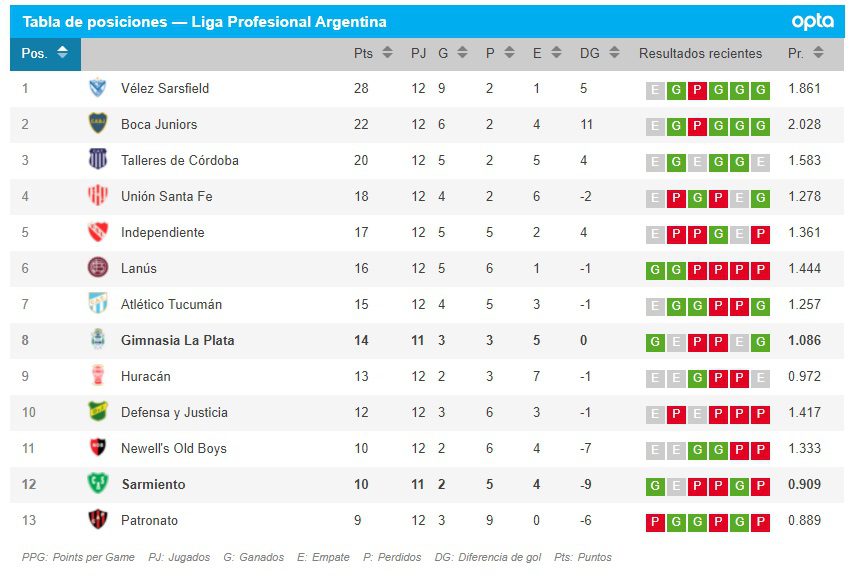Viewport: 850px width, 587px height.
Task: Sort table by Pr. column
Action: (806, 53)
